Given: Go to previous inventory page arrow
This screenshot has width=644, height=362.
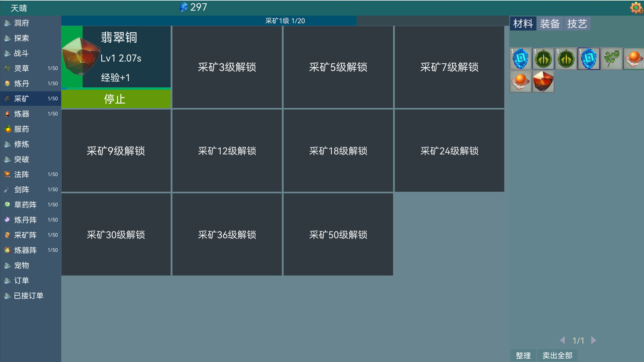Looking at the screenshot, I should pos(562,341).
